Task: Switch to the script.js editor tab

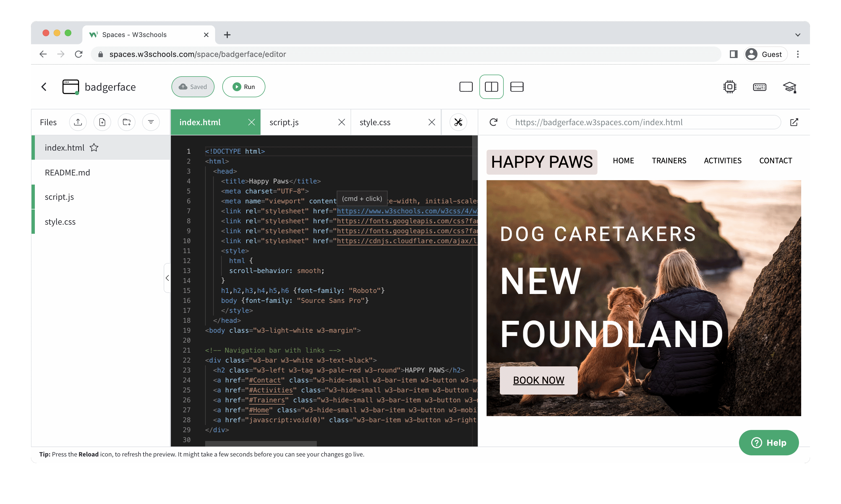Action: 284,122
